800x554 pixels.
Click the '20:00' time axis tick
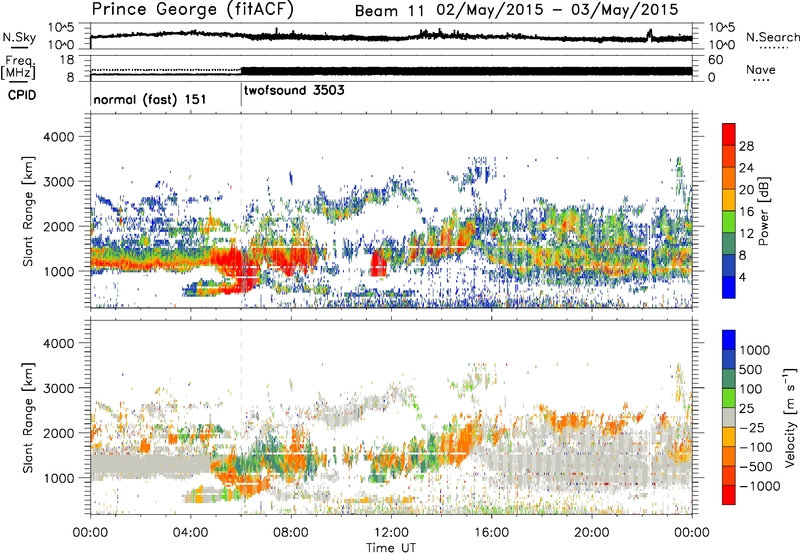(591, 533)
